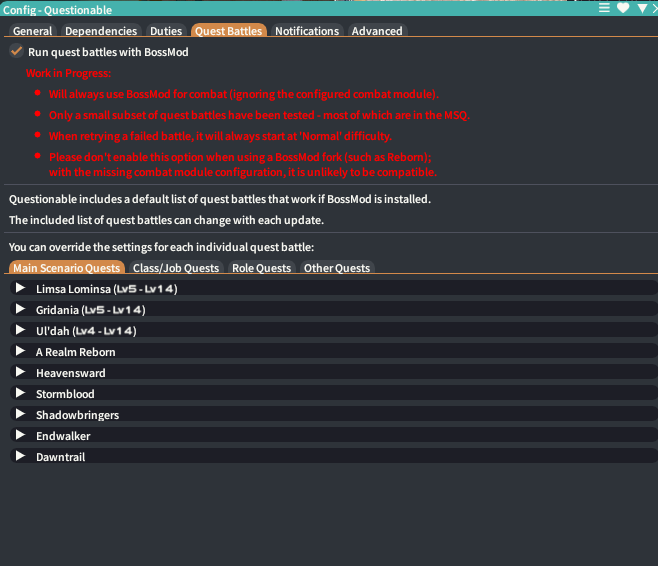The image size is (658, 566).
Task: Click the Gridania (Lv5 - Lv14) label
Action: tap(91, 310)
